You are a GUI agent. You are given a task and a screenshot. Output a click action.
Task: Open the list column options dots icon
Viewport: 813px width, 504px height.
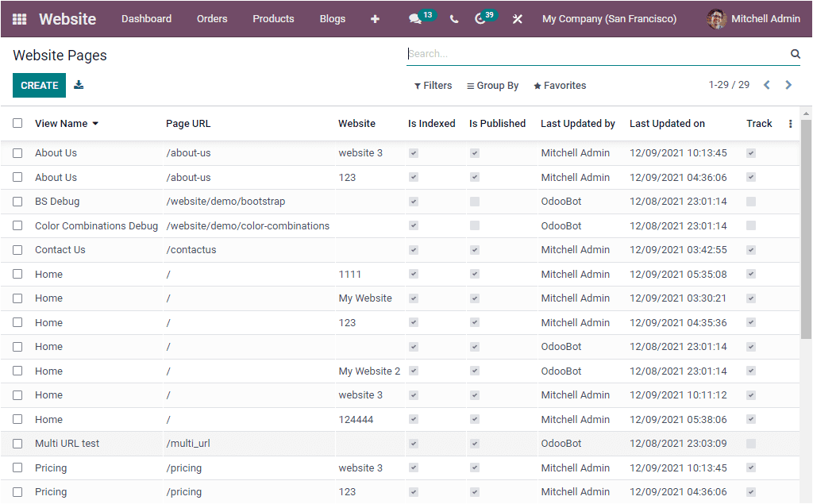coord(789,123)
